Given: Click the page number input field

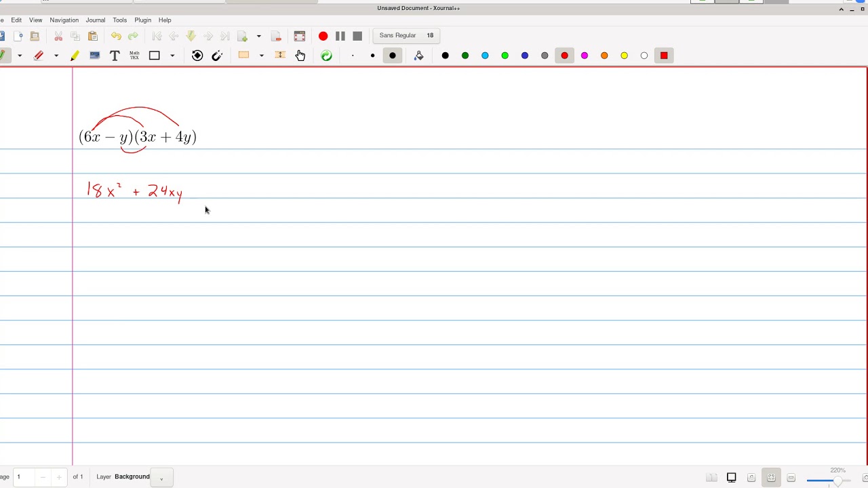Looking at the screenshot, I should [x=24, y=477].
